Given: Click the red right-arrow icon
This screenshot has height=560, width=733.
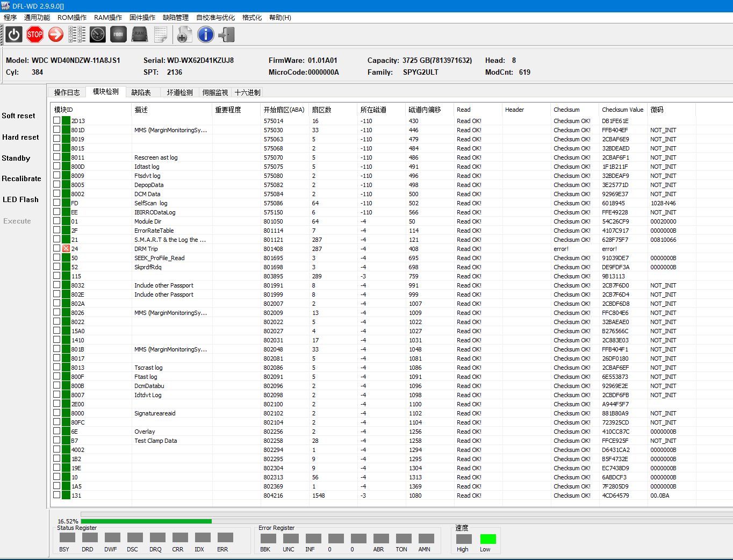Looking at the screenshot, I should (x=56, y=35).
